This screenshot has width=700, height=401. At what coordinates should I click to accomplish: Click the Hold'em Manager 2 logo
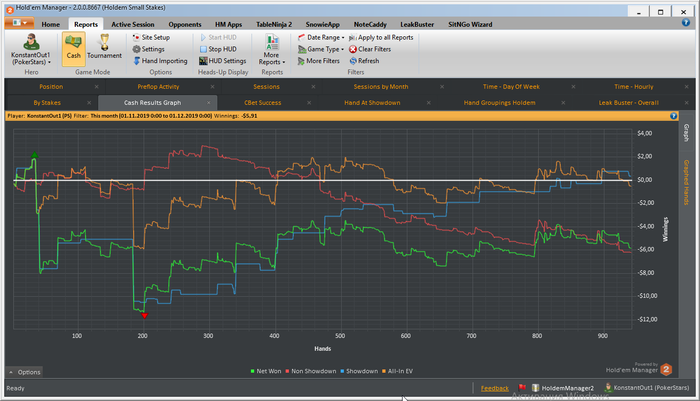tap(666, 369)
